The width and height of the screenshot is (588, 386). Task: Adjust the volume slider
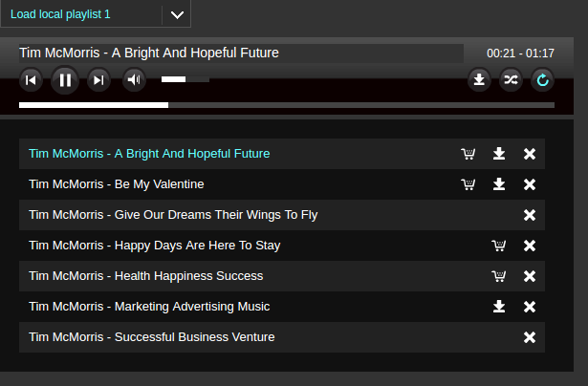point(185,80)
